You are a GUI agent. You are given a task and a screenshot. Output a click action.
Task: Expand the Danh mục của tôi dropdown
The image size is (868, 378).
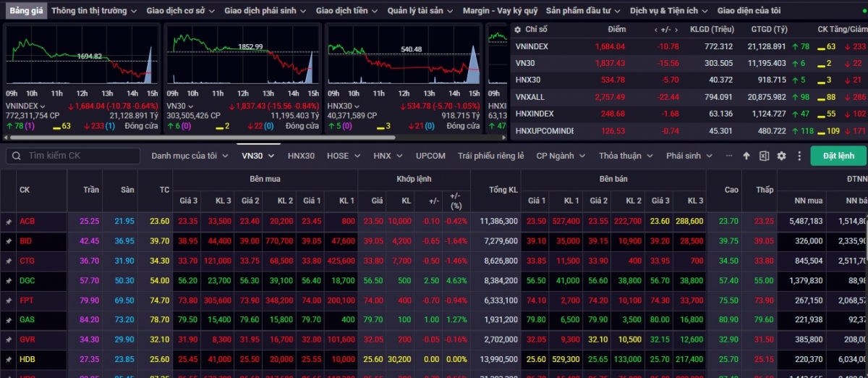(189, 156)
